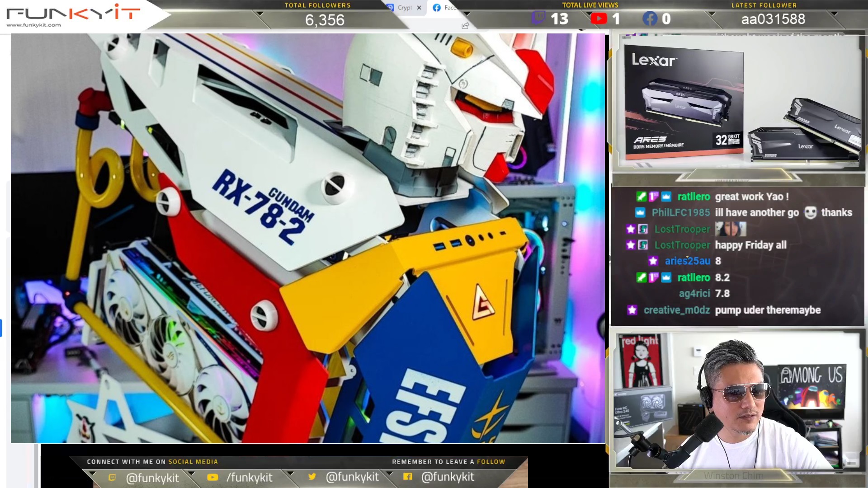Click the webcam feed of Winston Chim
This screenshot has width=868, height=488.
(738, 401)
